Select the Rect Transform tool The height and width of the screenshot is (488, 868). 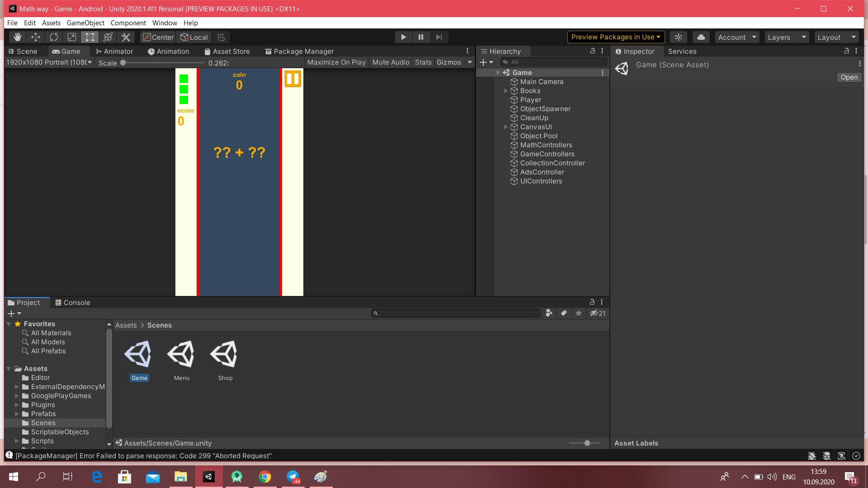(x=90, y=37)
